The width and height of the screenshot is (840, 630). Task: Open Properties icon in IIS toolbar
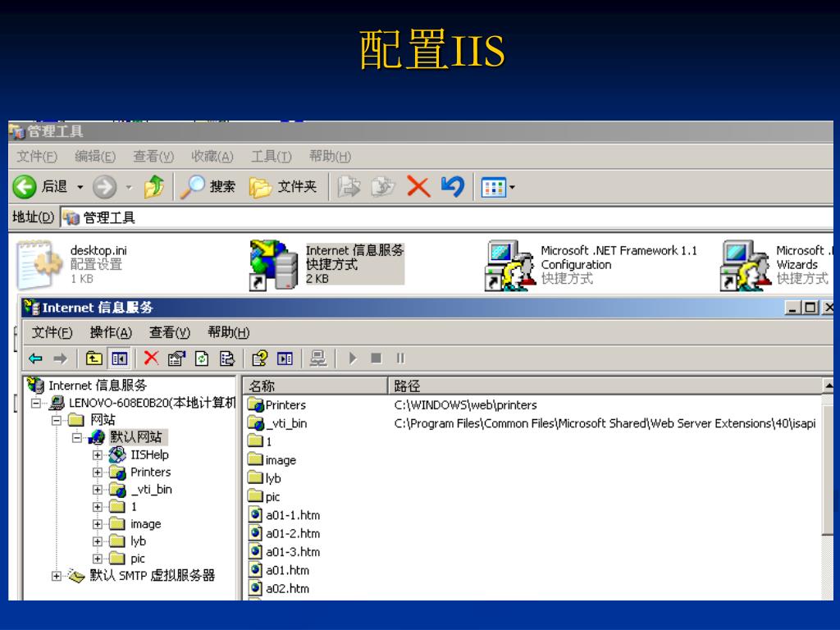tap(176, 358)
